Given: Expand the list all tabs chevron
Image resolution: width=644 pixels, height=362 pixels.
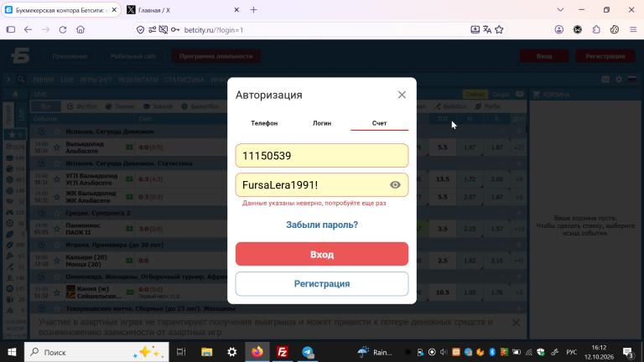Looking at the screenshot, I should (560, 10).
